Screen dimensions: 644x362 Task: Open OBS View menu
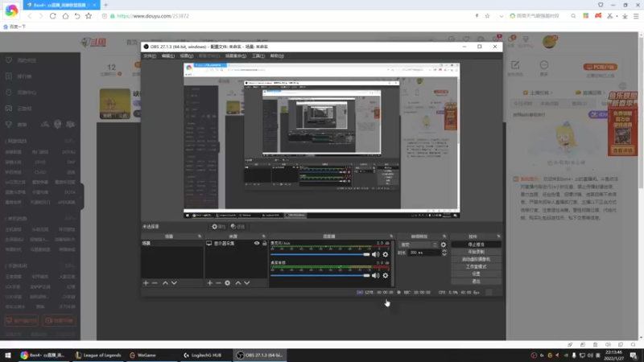186,56
